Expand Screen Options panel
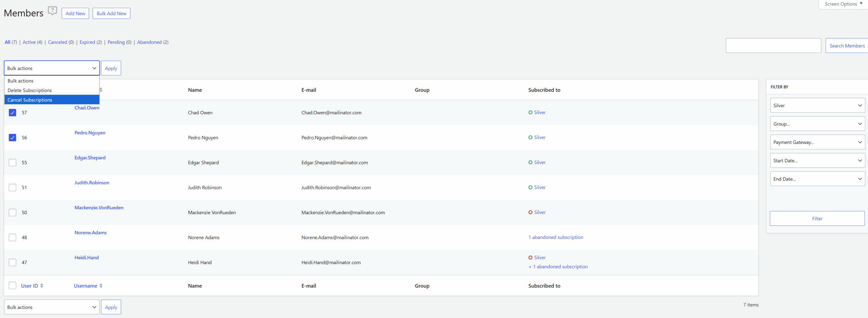868x318 pixels. pos(843,4)
